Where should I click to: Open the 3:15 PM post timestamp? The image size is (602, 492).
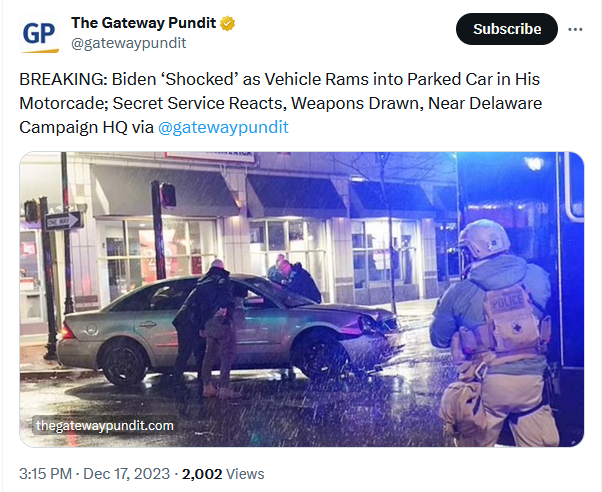[45, 474]
